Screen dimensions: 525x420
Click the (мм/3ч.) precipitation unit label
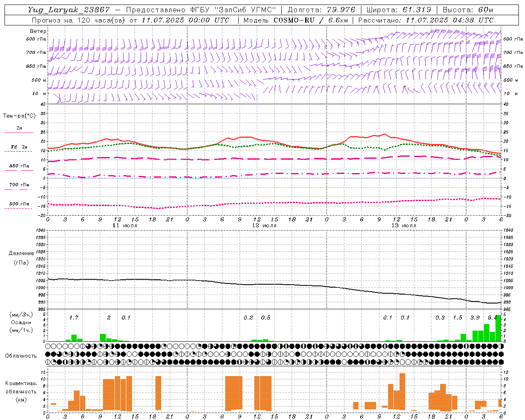[x=21, y=315]
